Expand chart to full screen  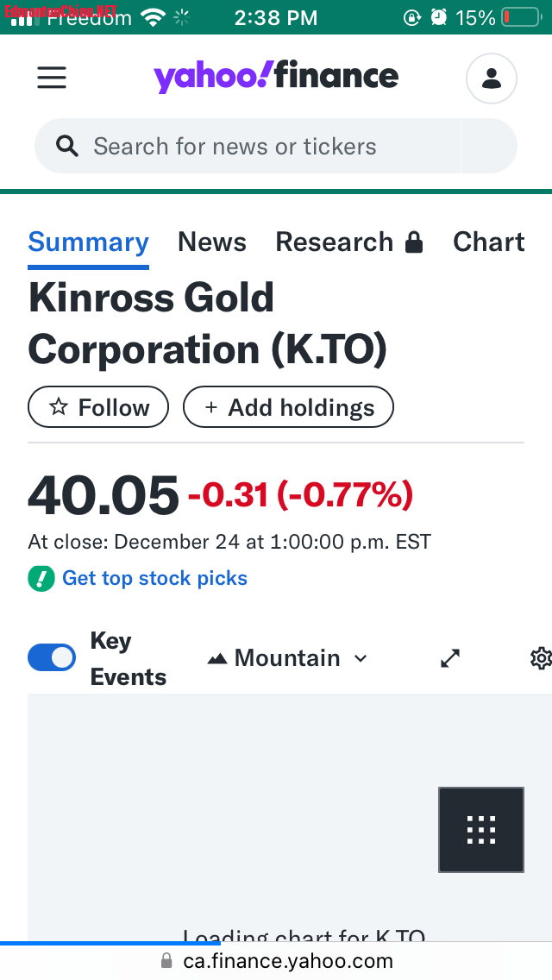tap(450, 658)
